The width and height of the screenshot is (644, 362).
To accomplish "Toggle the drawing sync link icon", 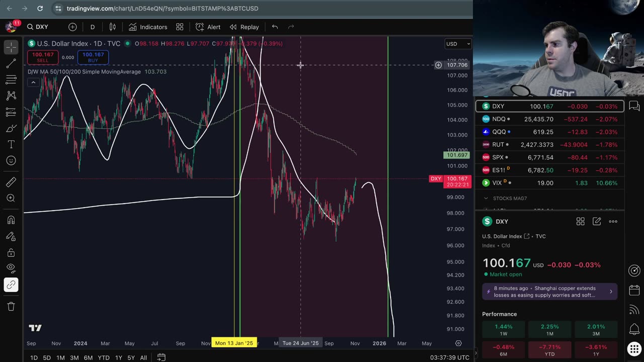I will coord(11,285).
